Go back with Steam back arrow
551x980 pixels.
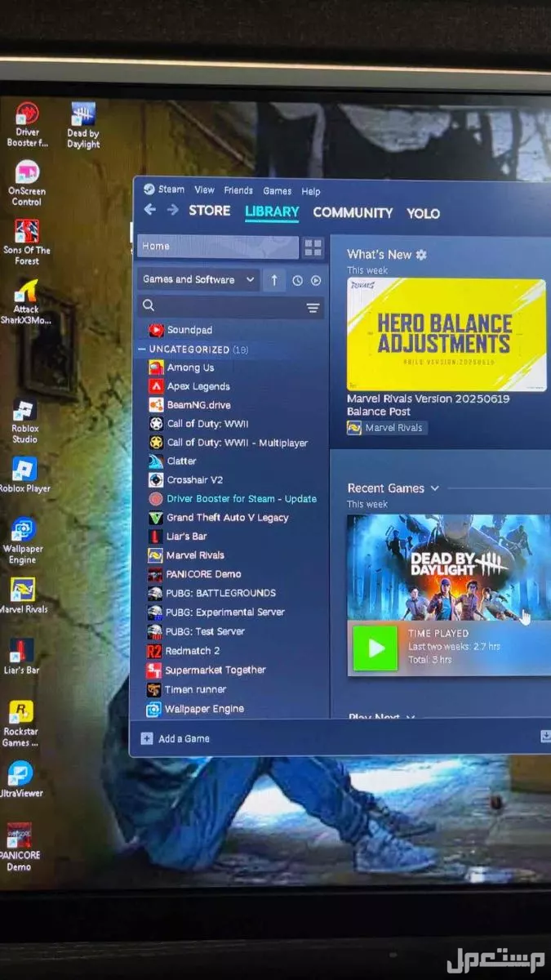click(149, 210)
